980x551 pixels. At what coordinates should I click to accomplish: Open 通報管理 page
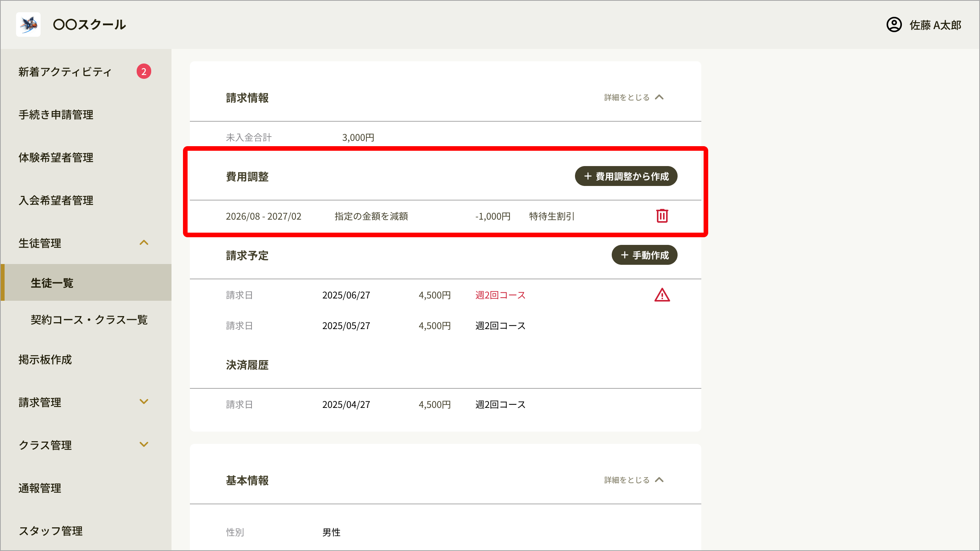click(40, 488)
